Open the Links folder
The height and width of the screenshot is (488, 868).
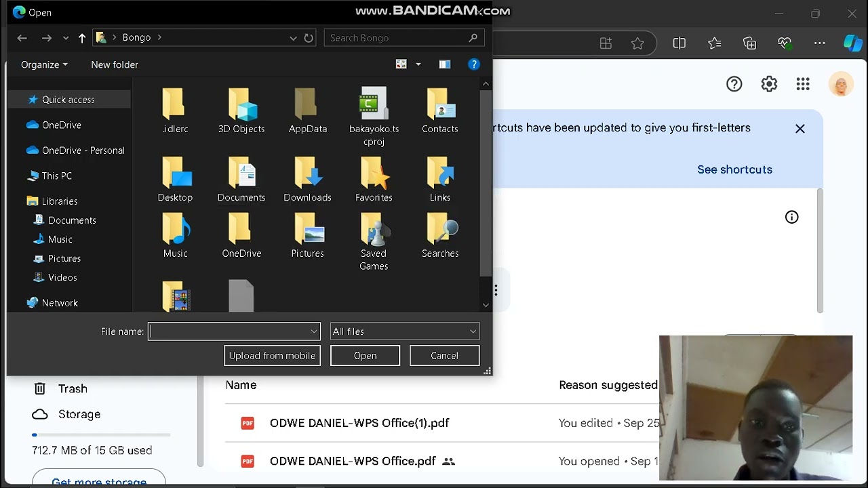[439, 180]
